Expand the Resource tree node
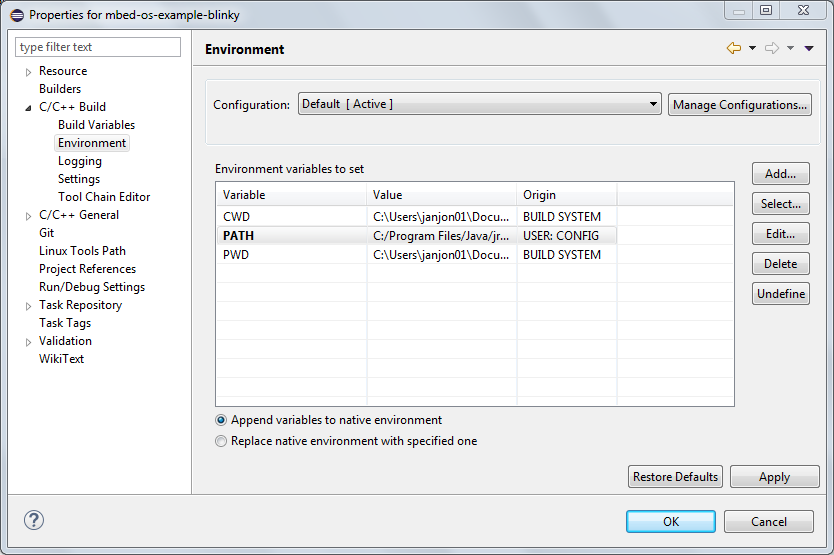The image size is (834, 555). [x=28, y=72]
